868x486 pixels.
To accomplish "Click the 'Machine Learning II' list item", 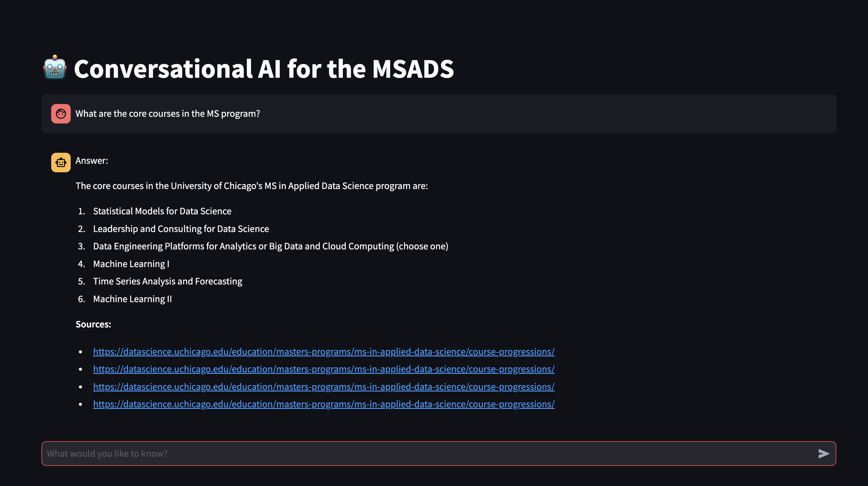I will pos(132,299).
